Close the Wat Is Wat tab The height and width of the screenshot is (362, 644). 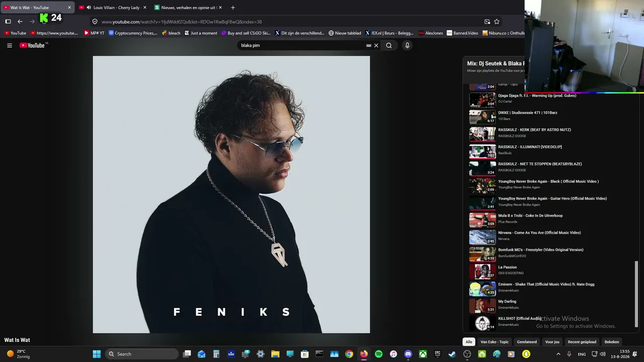69,8
